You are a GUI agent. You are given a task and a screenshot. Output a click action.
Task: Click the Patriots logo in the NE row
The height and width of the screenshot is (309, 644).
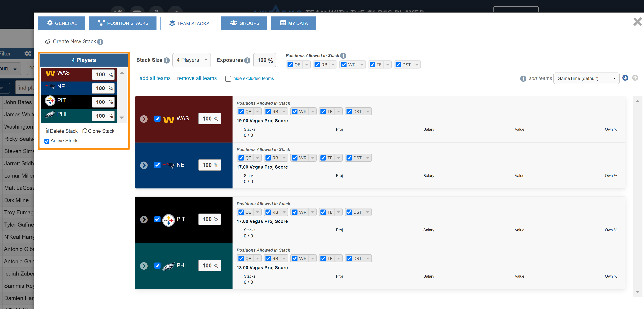[x=169, y=165]
